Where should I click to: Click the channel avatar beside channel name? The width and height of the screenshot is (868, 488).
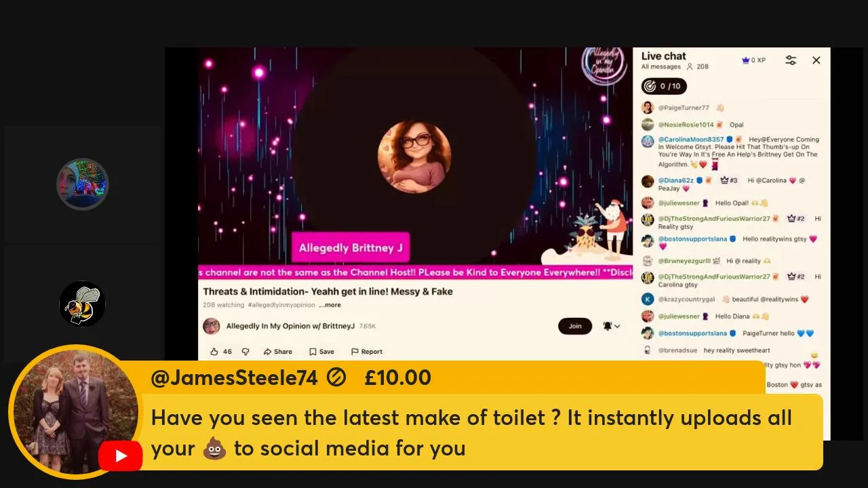(x=212, y=326)
